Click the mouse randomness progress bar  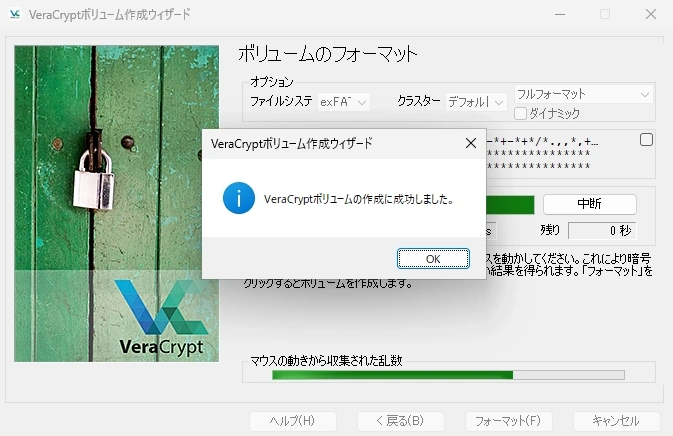[448, 375]
